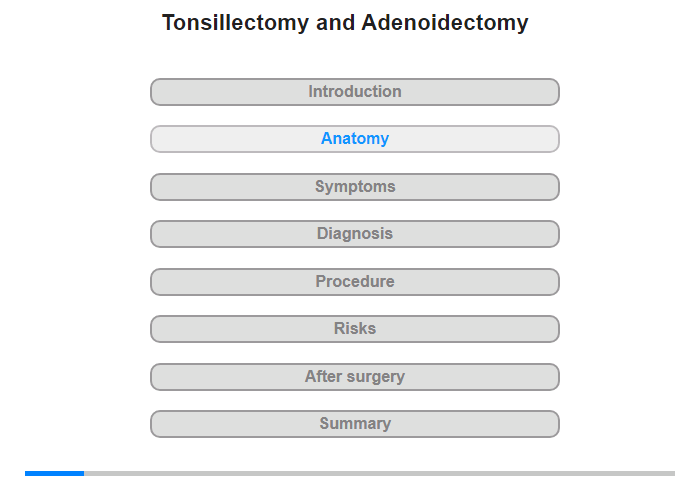Image resolution: width=700 pixels, height=480 pixels.
Task: Choose After surgery in topic list
Action: [x=355, y=376]
